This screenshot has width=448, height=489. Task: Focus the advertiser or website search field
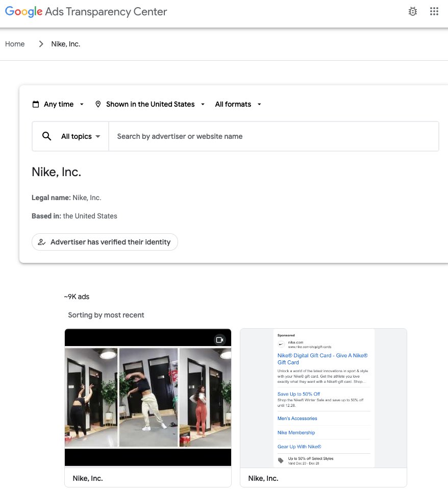pyautogui.click(x=273, y=136)
